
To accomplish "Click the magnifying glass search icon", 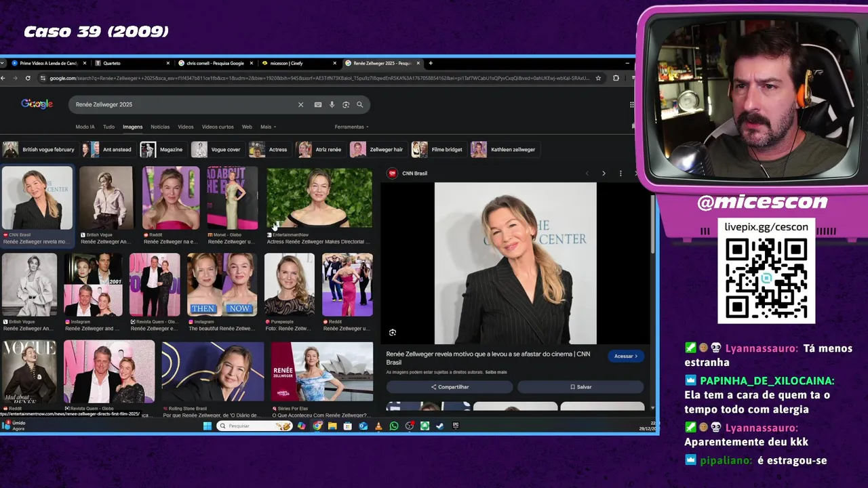I will tap(360, 104).
